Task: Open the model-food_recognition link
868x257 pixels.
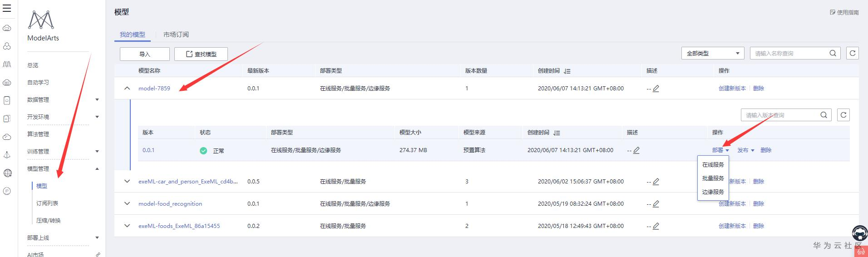Action: 170,204
